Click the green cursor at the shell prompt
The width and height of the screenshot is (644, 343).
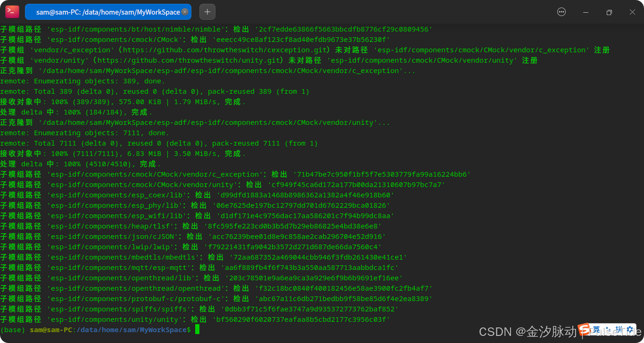(x=197, y=329)
